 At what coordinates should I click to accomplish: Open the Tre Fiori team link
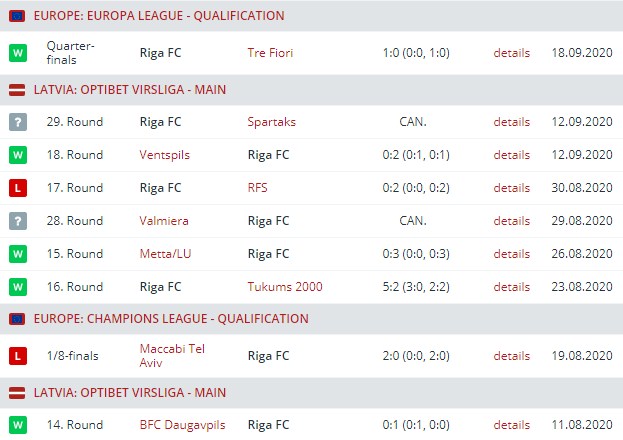(x=272, y=52)
